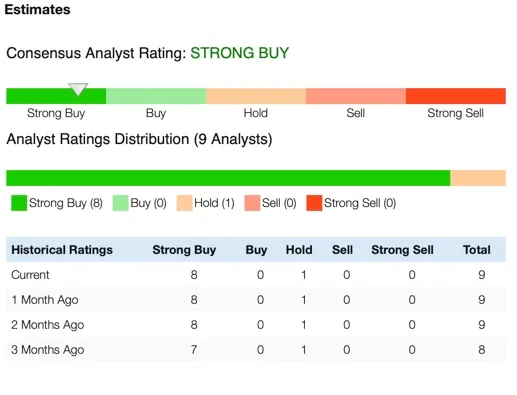
Task: Select the Current ratings row
Action: 256,275
